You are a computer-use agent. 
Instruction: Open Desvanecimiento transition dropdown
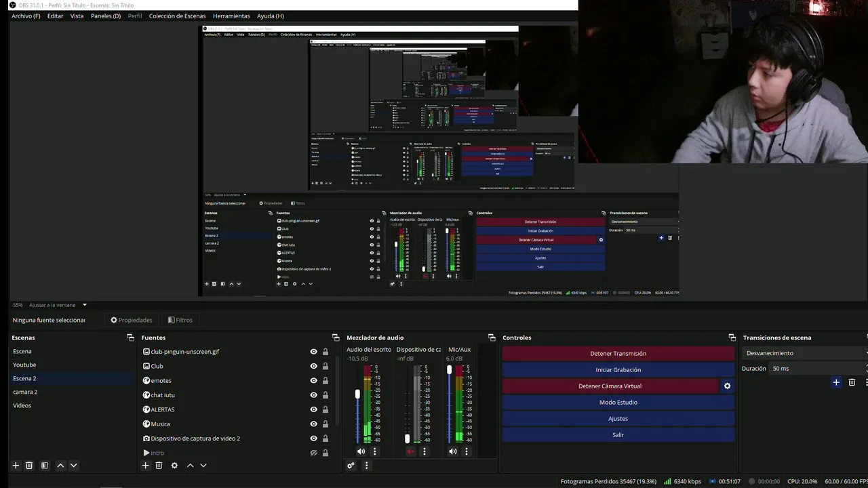tap(806, 353)
